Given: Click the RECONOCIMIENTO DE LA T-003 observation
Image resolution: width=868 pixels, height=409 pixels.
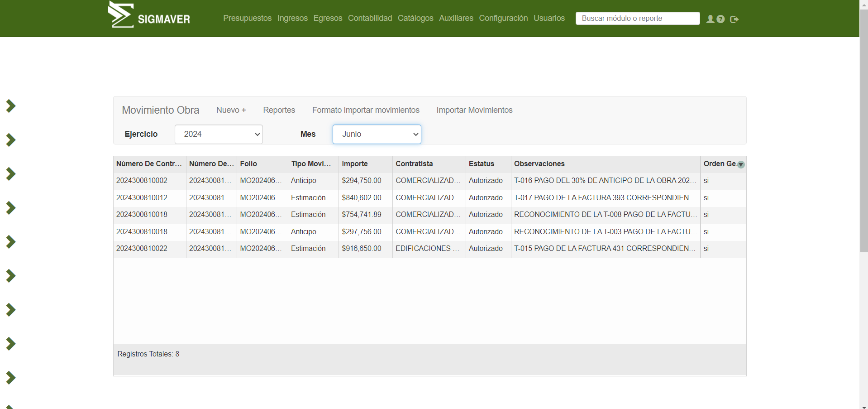Looking at the screenshot, I should click(605, 232).
